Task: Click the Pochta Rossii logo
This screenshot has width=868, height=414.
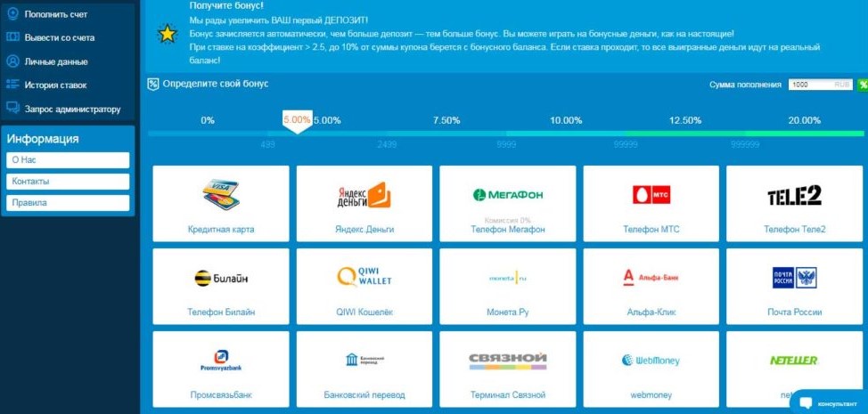Action: pyautogui.click(x=794, y=278)
